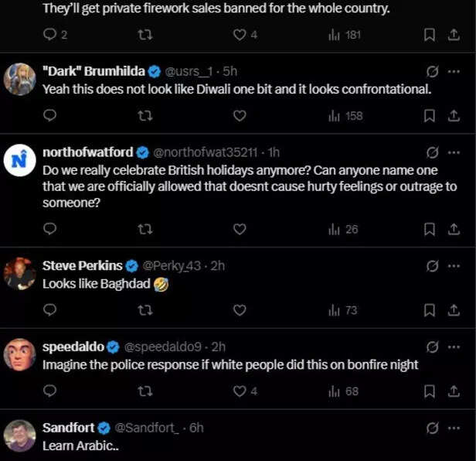Open the three-dot menu on northofwatford's tweet

454,152
